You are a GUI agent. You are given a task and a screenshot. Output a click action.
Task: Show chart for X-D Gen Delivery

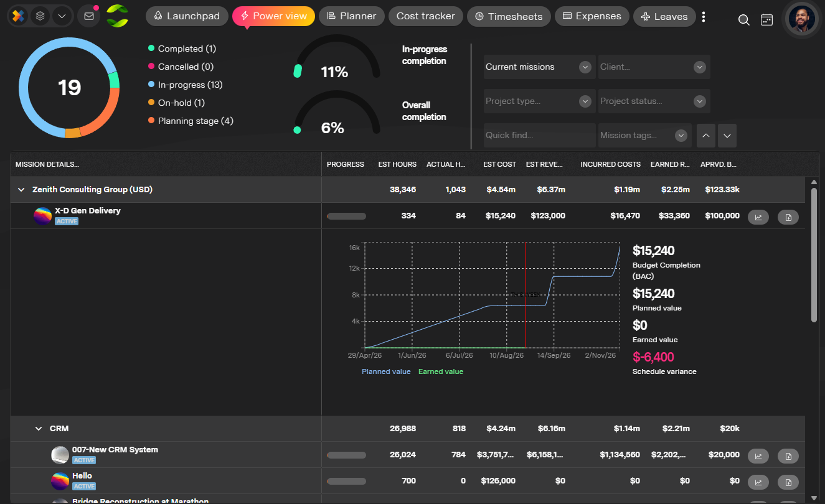(x=758, y=217)
